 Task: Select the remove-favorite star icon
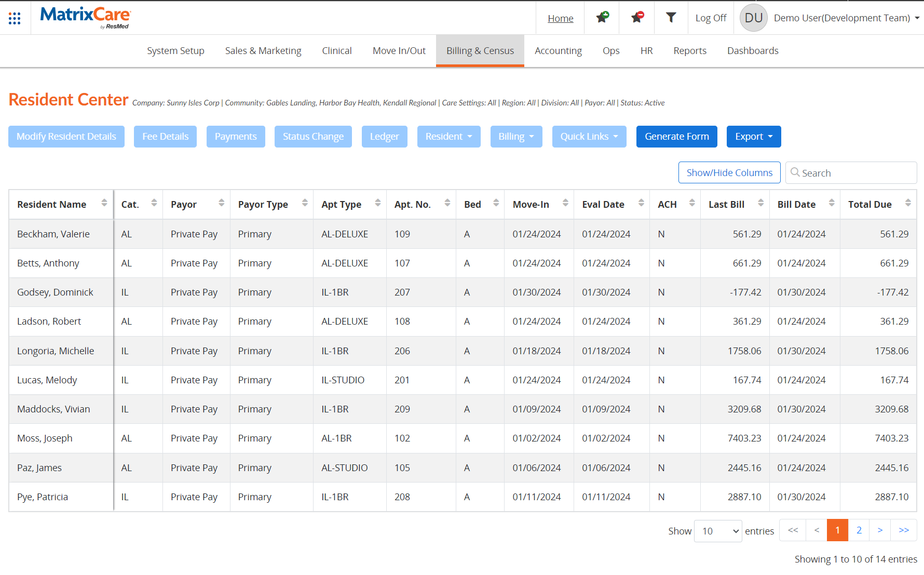click(636, 17)
